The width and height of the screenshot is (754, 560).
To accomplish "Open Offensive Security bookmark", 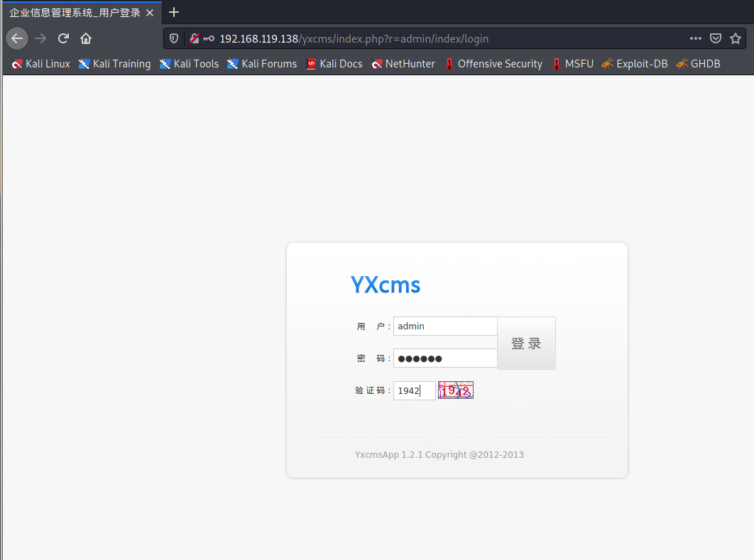I will point(493,64).
